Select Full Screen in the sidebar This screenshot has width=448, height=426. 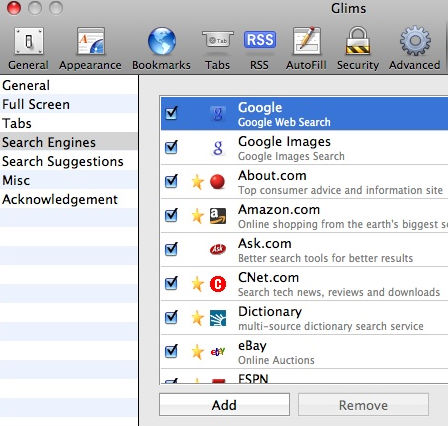click(68, 104)
